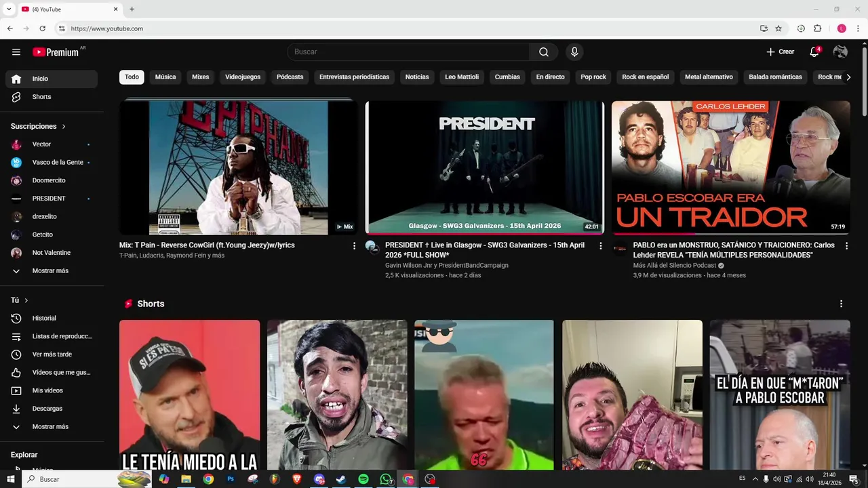Show more filter chips with arrow
Viewport: 868px width, 488px height.
pos(848,77)
